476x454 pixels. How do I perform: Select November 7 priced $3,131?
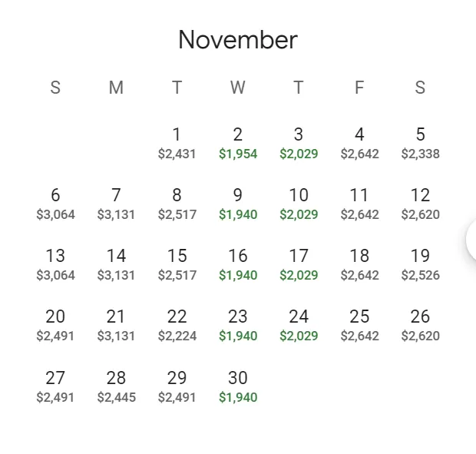point(116,204)
